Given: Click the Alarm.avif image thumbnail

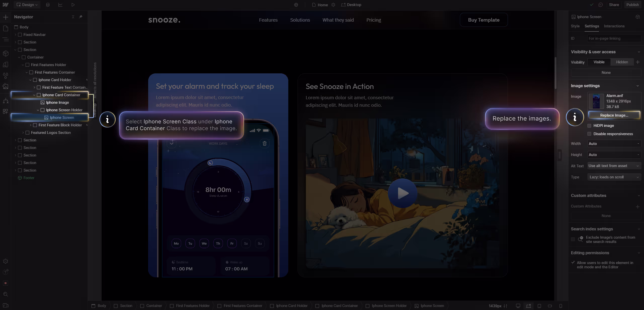Looking at the screenshot, I should 596,101.
